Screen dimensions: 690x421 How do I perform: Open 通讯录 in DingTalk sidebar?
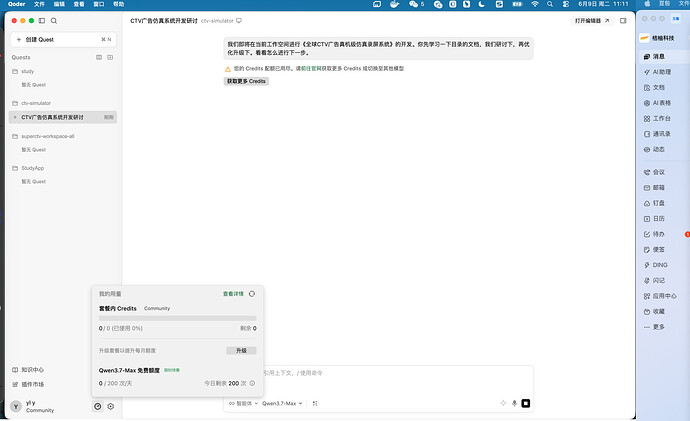coord(657,134)
